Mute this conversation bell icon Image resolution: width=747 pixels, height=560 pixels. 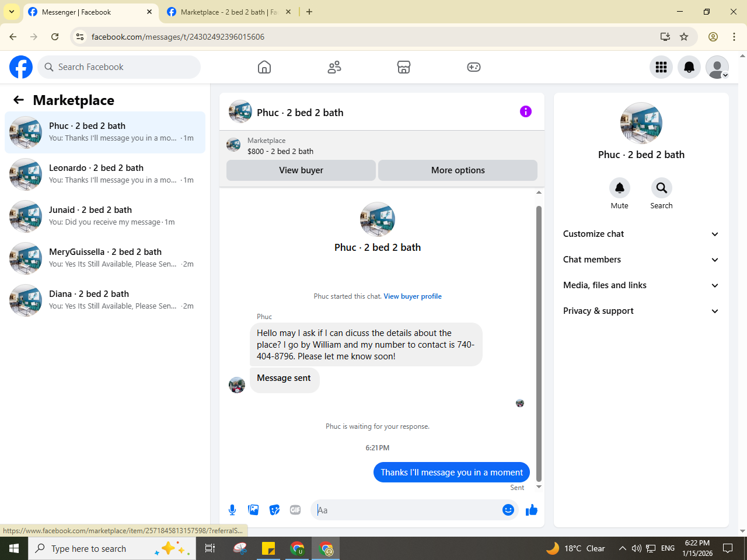tap(620, 188)
